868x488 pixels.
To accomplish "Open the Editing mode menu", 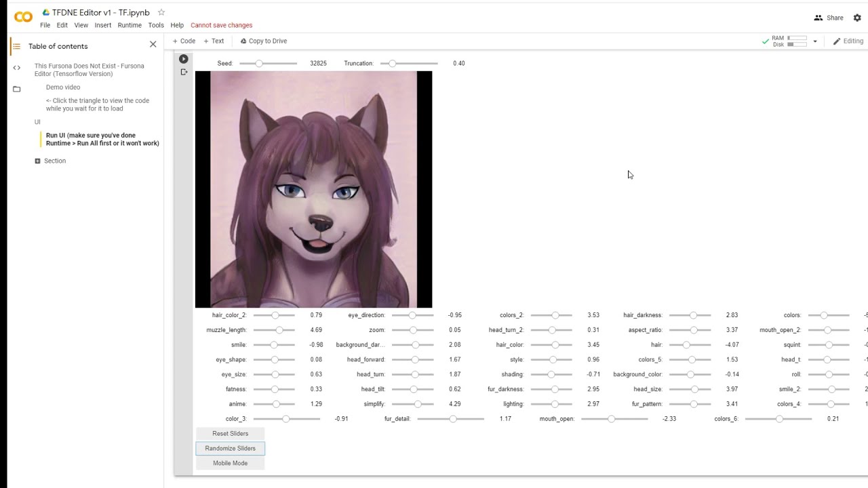I will tap(848, 41).
